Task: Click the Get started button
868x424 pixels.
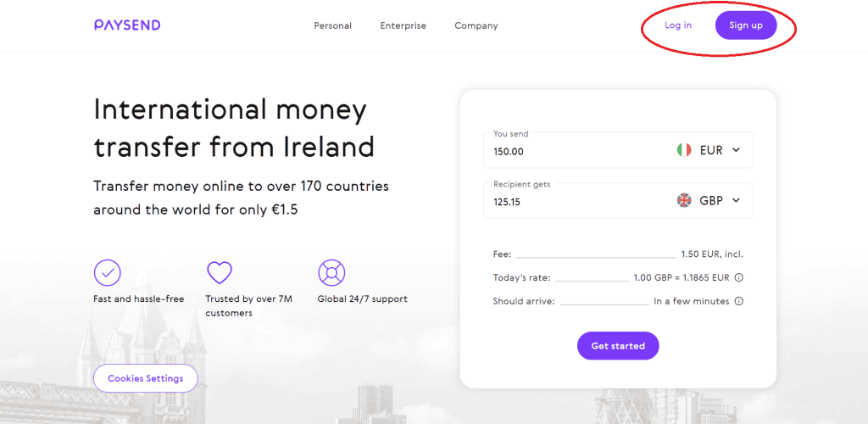Action: point(618,346)
